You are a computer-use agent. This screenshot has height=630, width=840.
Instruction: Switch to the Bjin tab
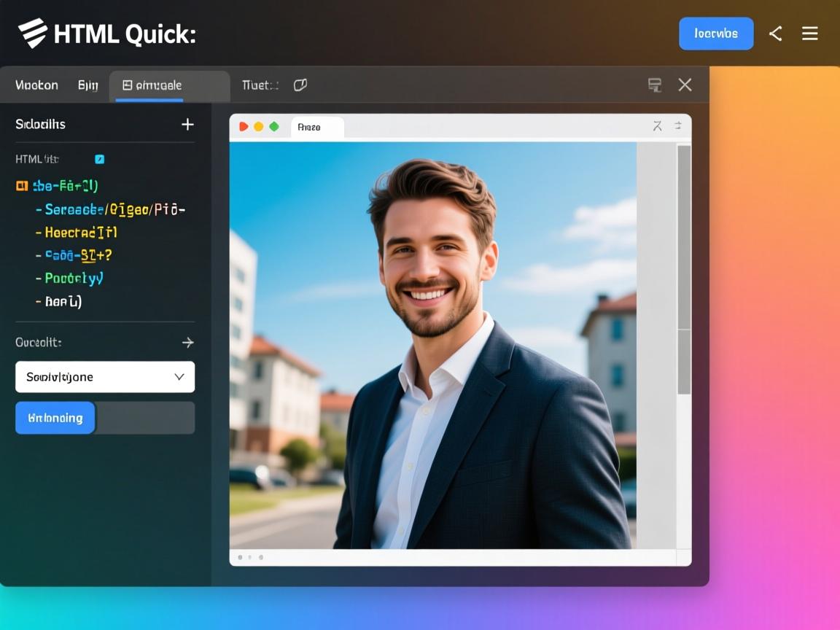tap(87, 85)
